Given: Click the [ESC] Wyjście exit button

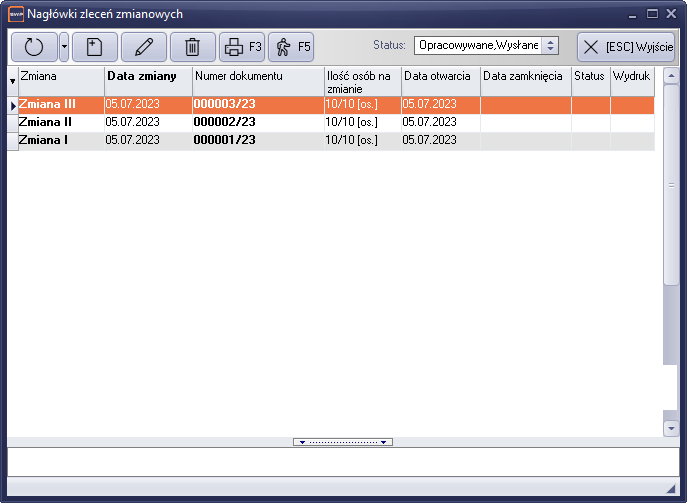Looking at the screenshot, I should (x=627, y=47).
